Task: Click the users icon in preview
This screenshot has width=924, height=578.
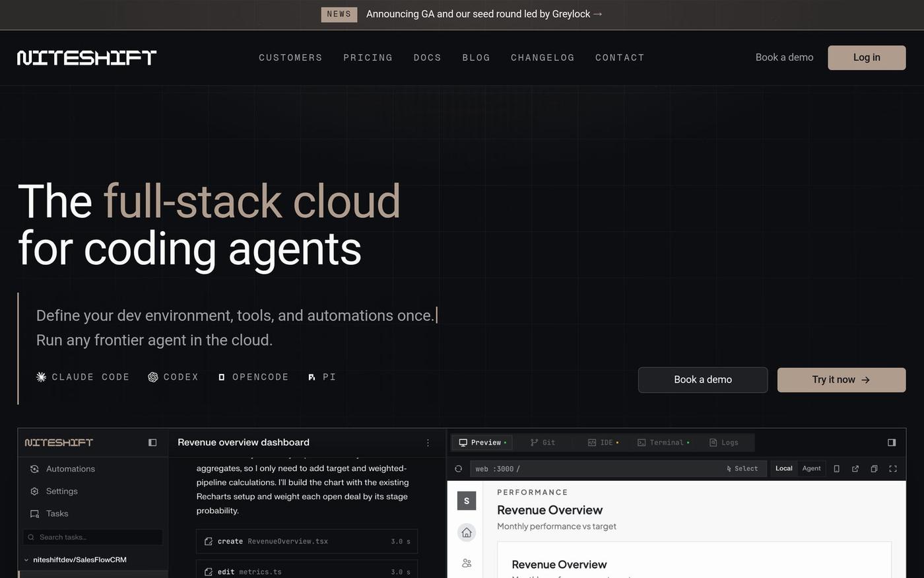Action: tap(467, 563)
